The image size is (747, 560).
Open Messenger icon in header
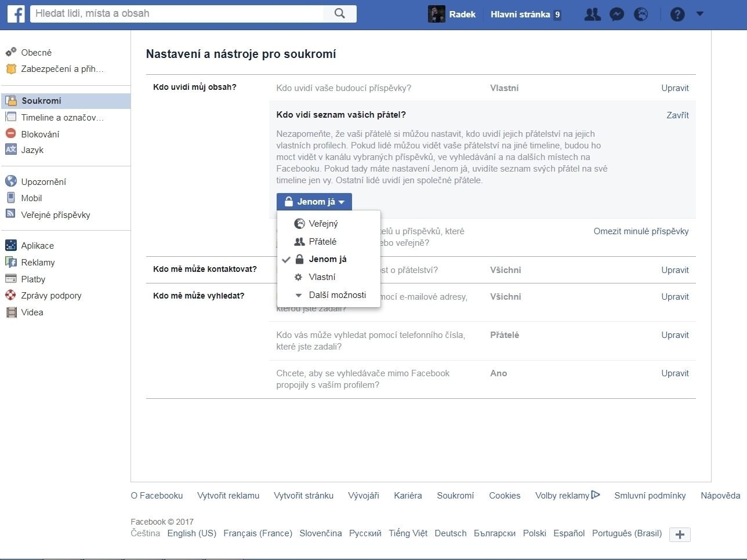pyautogui.click(x=617, y=14)
